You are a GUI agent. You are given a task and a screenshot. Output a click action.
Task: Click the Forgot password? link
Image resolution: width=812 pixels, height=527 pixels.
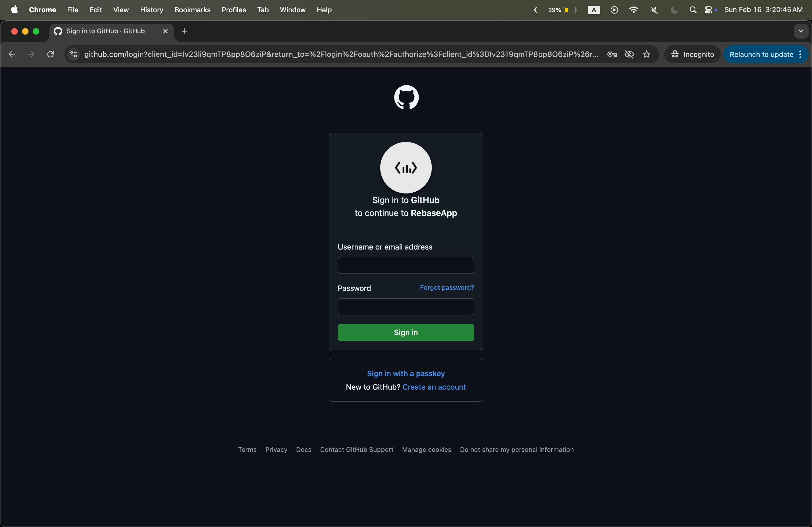tap(447, 287)
